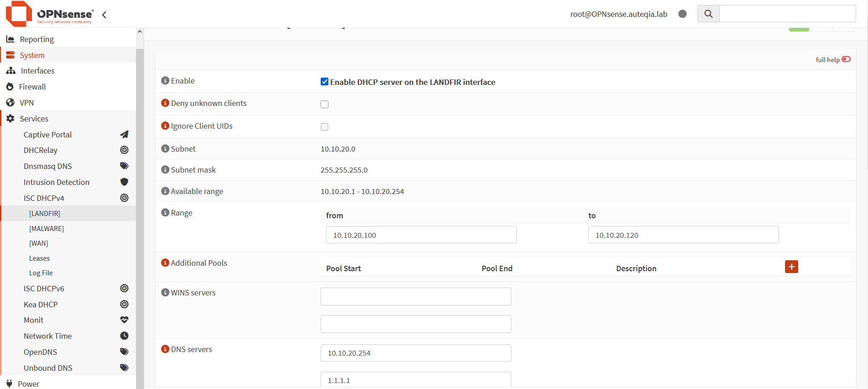Open the Log File link
This screenshot has width=868, height=389.
pyautogui.click(x=41, y=273)
